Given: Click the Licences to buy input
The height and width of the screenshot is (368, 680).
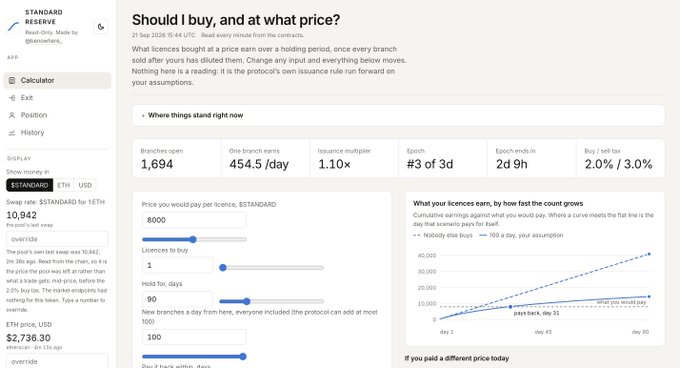Looking at the screenshot, I should pos(177,265).
